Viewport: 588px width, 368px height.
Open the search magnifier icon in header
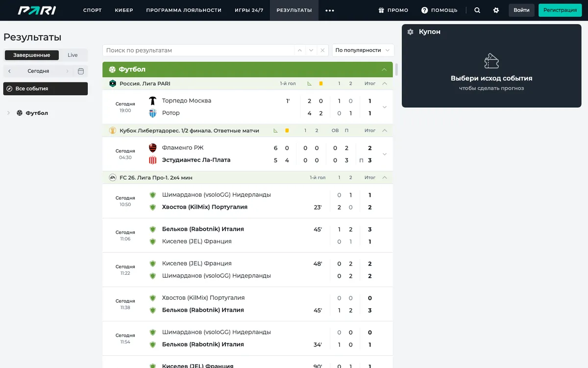(x=478, y=10)
